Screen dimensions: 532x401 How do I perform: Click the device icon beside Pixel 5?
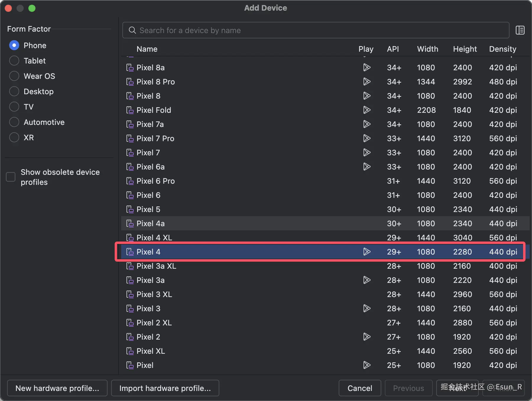point(130,209)
